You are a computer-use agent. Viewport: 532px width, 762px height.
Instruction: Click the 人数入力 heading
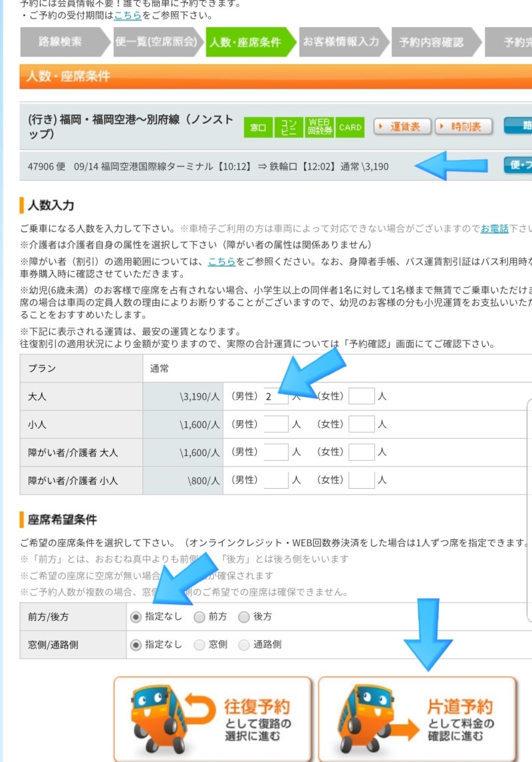point(51,205)
